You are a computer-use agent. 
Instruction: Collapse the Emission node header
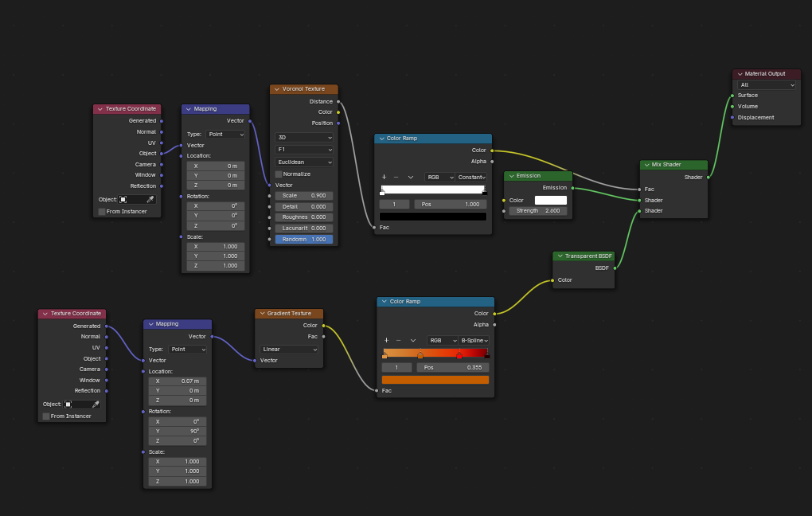509,175
